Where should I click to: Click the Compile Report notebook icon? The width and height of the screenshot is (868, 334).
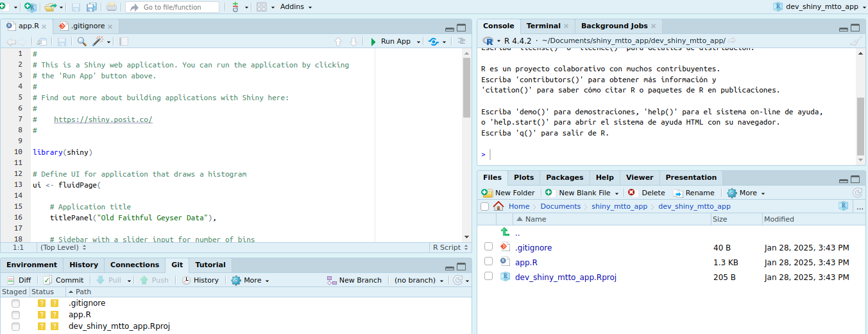pyautogui.click(x=124, y=41)
